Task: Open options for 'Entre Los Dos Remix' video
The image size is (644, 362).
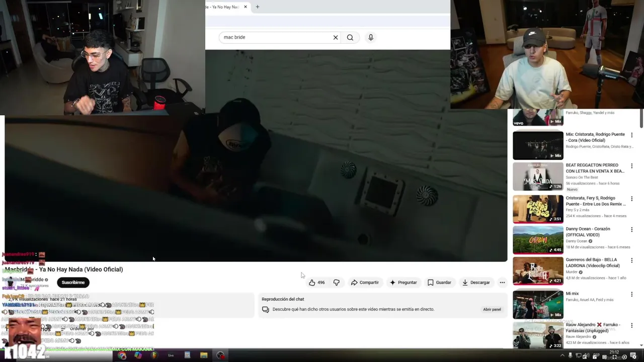Action: pyautogui.click(x=632, y=199)
